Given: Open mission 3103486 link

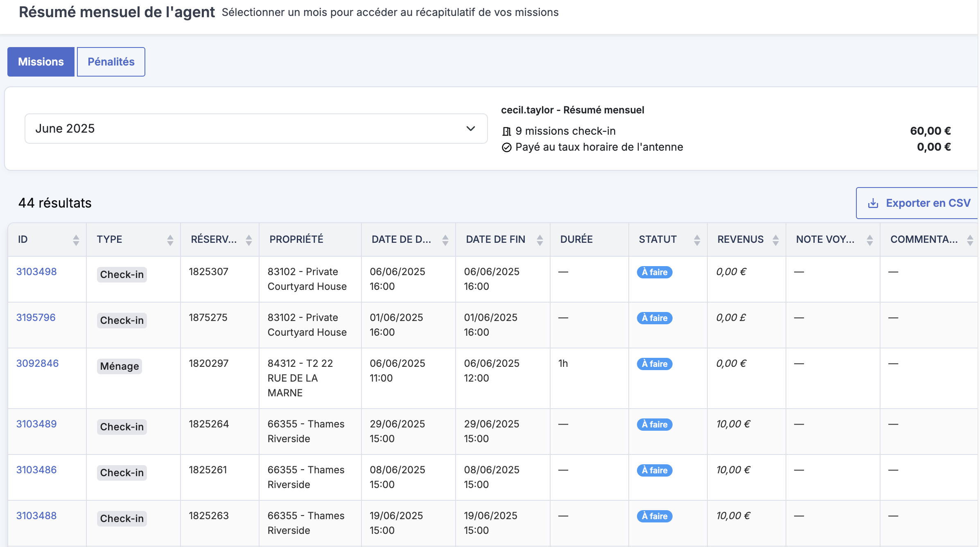Looking at the screenshot, I should [x=36, y=470].
